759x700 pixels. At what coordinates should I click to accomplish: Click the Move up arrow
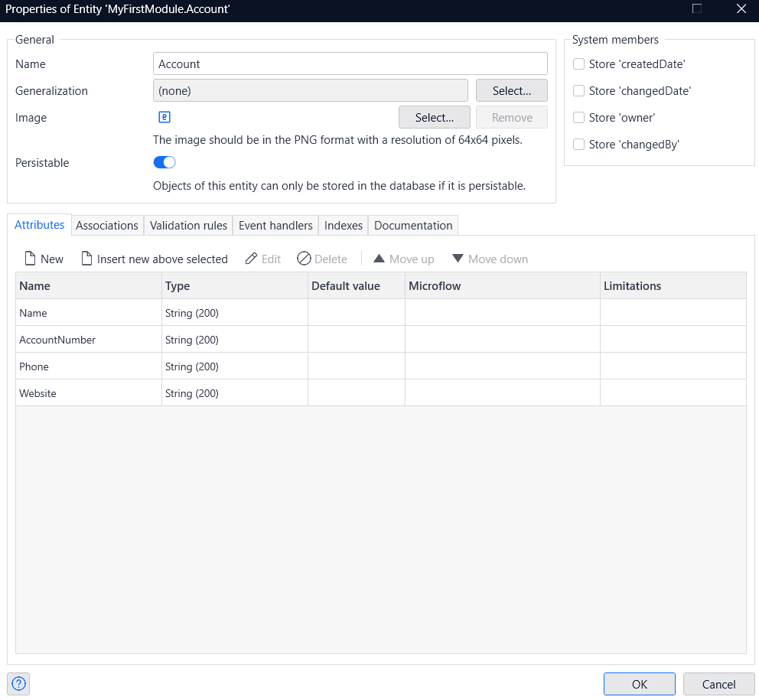click(379, 259)
